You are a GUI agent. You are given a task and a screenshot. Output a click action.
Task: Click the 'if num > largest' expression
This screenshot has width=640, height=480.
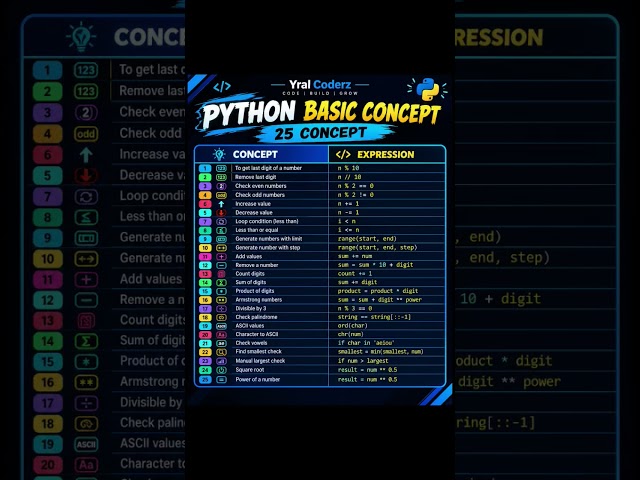coord(363,361)
